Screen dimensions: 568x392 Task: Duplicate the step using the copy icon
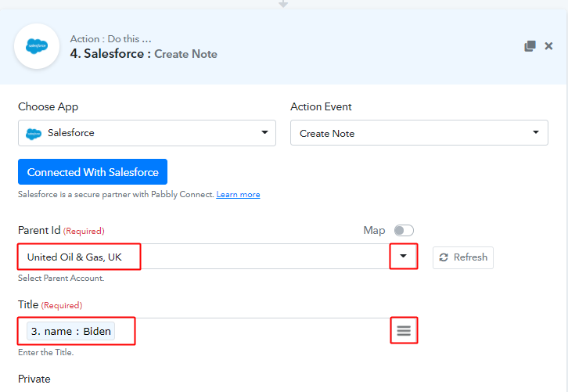pyautogui.click(x=530, y=46)
